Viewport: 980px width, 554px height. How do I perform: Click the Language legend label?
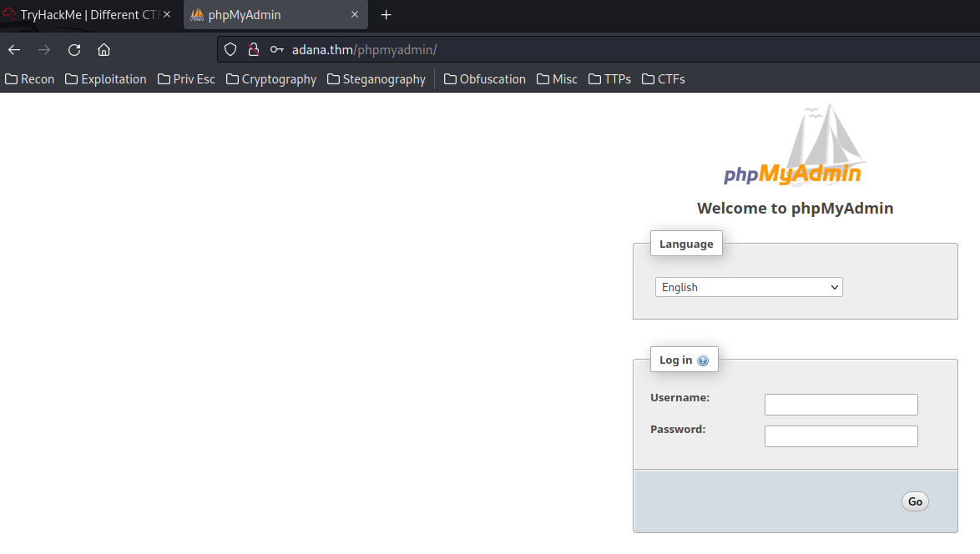click(x=686, y=244)
